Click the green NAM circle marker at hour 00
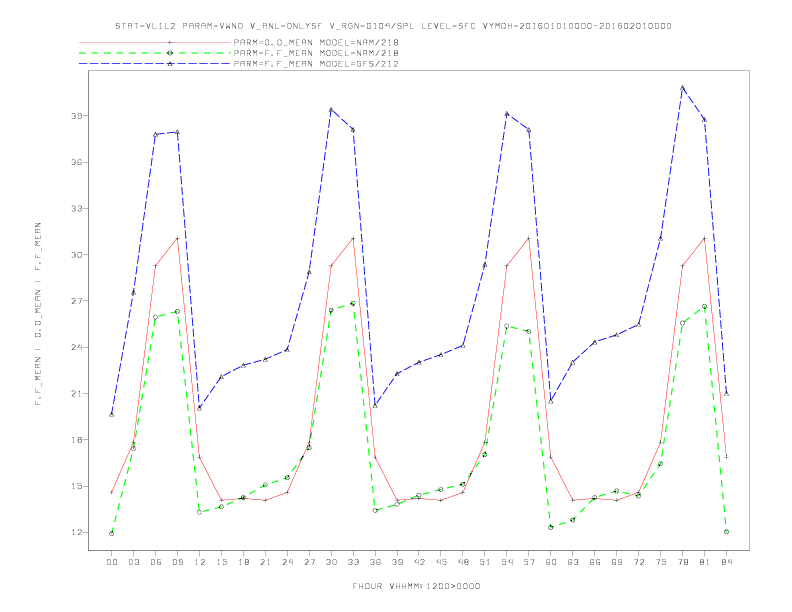The height and width of the screenshot is (612, 792). [112, 534]
